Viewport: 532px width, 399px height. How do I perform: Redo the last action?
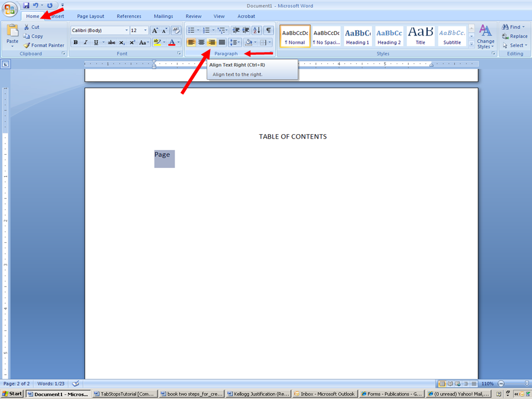point(50,5)
